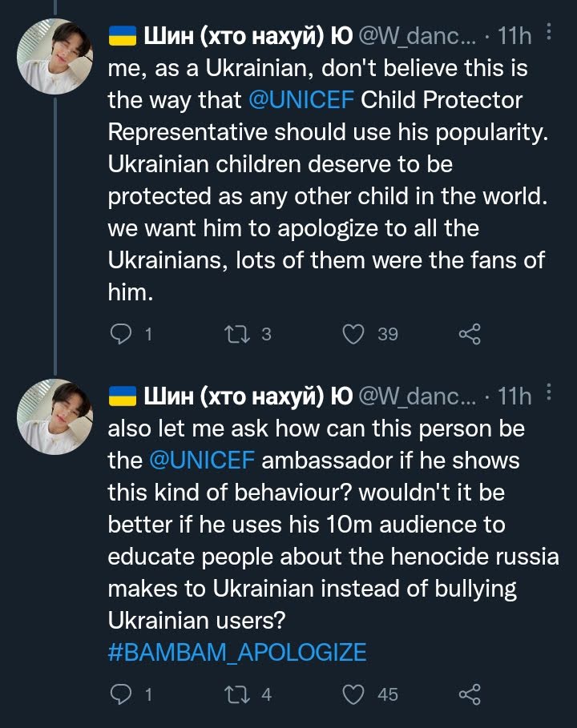Like the tweet with 45 likes
The height and width of the screenshot is (728, 577).
[353, 694]
